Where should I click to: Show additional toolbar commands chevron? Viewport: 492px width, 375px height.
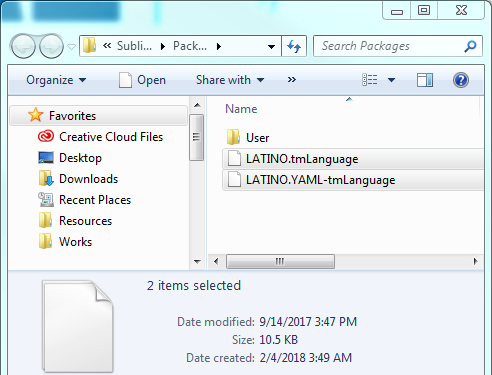pos(292,80)
